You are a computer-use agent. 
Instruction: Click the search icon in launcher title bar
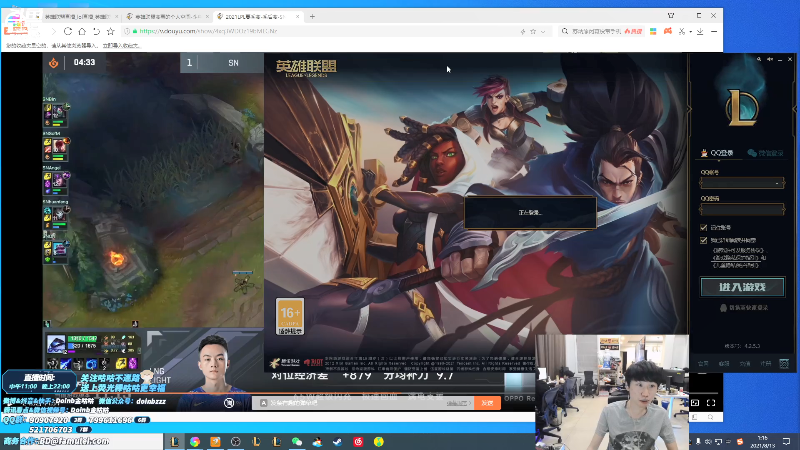point(759,59)
